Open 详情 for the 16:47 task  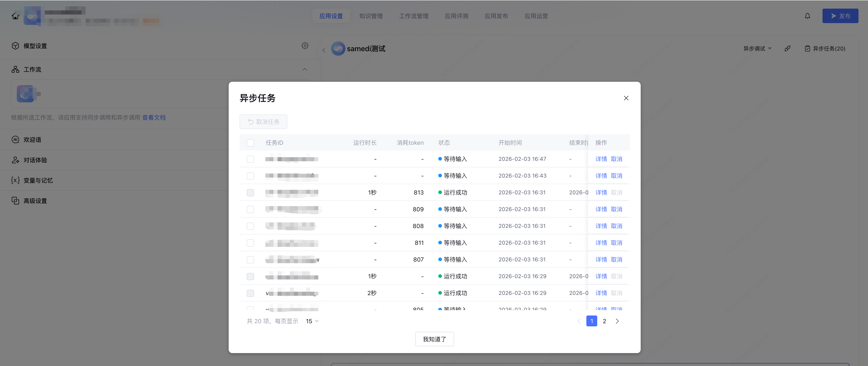coord(601,159)
